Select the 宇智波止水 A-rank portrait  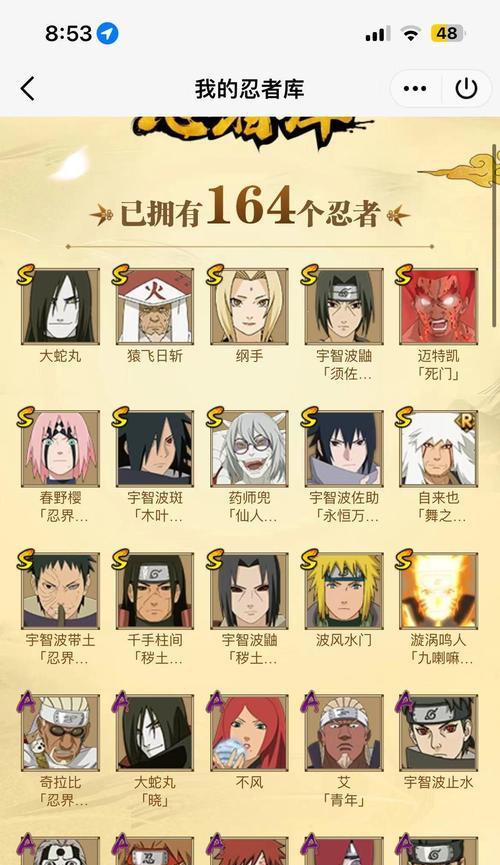point(439,732)
